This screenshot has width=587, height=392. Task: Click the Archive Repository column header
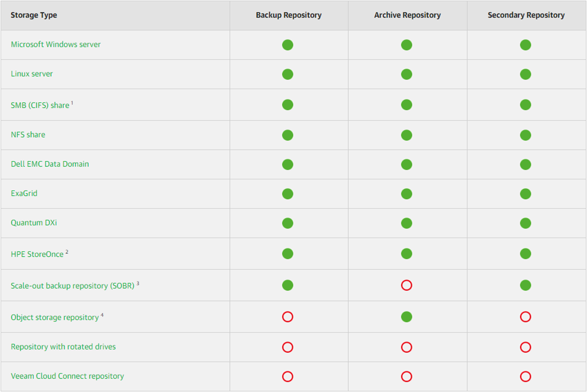coord(408,16)
